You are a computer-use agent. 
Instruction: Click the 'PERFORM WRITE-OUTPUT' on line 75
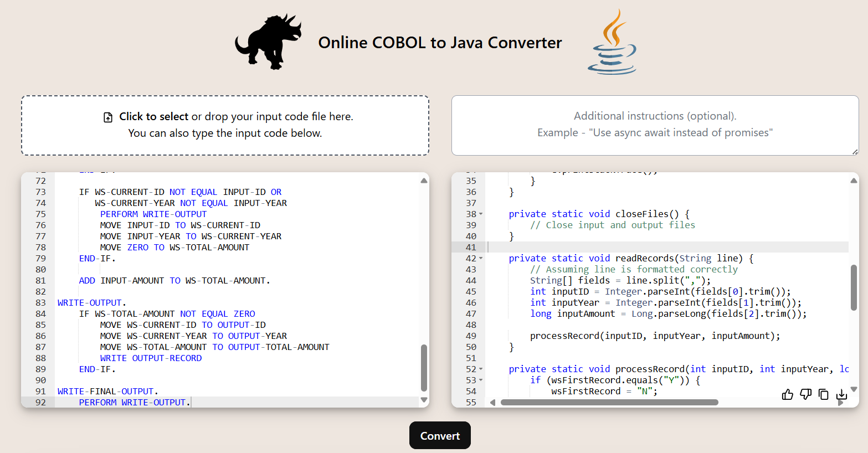coord(153,214)
